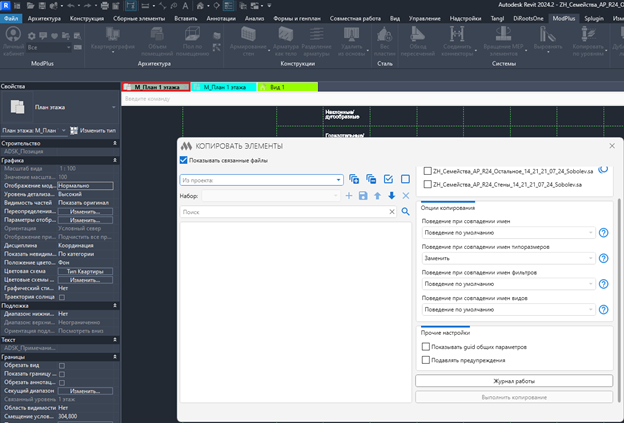Screen dimensions: 624x423
Task: Click Изменить button for Секущий диапазон
Action: (85, 391)
